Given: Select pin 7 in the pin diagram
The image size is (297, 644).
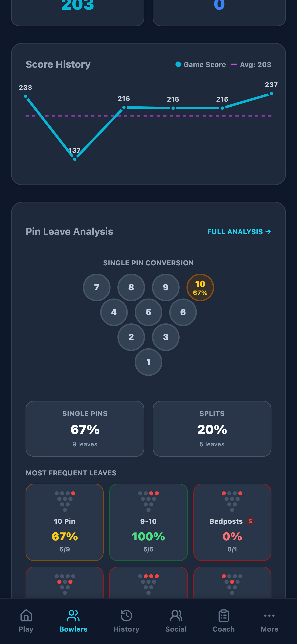Looking at the screenshot, I should (97, 287).
